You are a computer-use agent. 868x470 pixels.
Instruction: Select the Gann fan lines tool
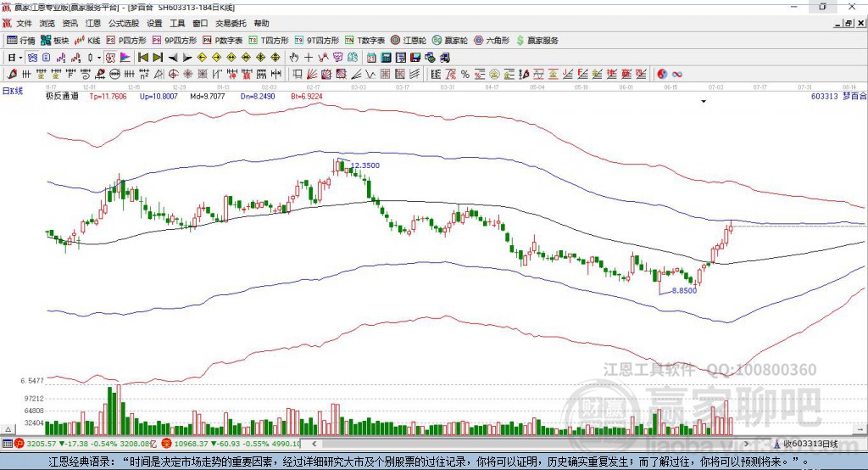[x=312, y=74]
